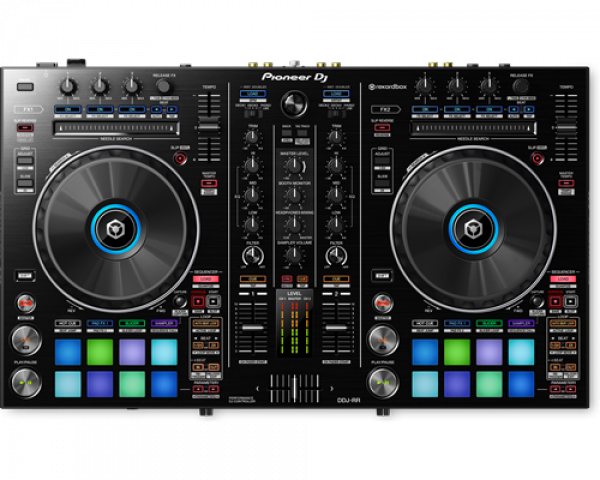Image resolution: width=600 pixels, height=480 pixels.
Task: Tap the left deck SYNC button
Action: coord(26,304)
